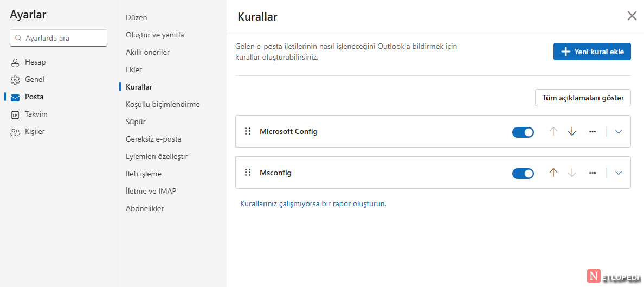The width and height of the screenshot is (644, 287).
Task: Open more options for Microsoft Config rule
Action: pos(593,131)
